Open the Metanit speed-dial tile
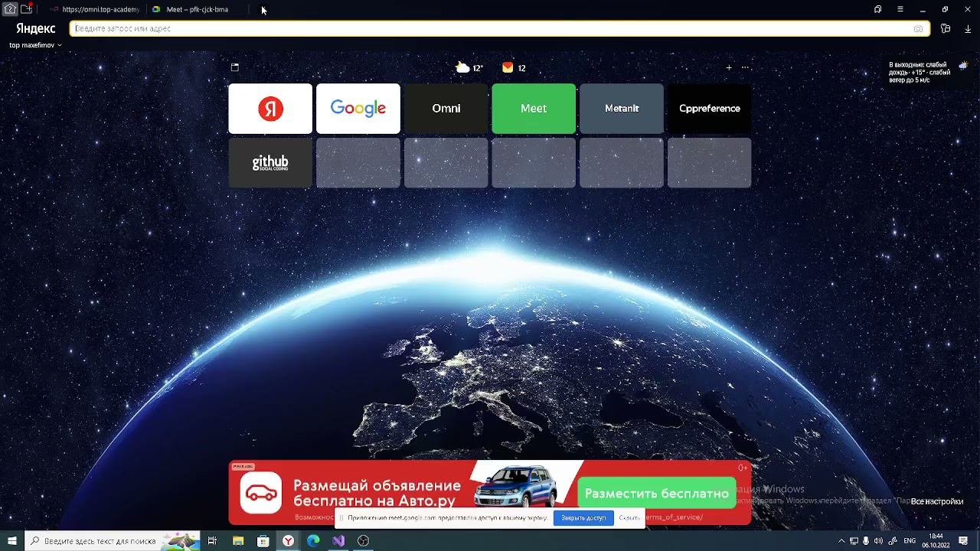980x551 pixels. click(x=622, y=109)
